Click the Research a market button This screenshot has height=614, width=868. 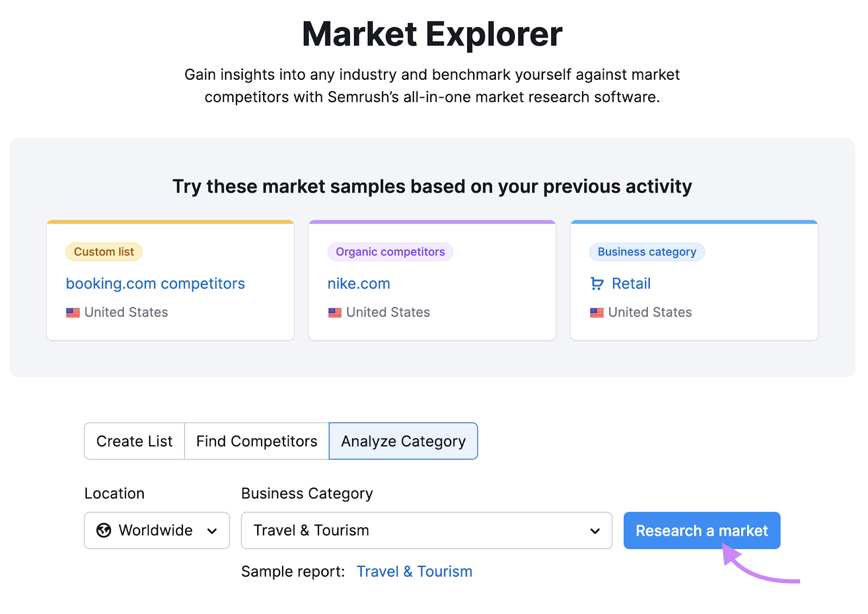(702, 530)
